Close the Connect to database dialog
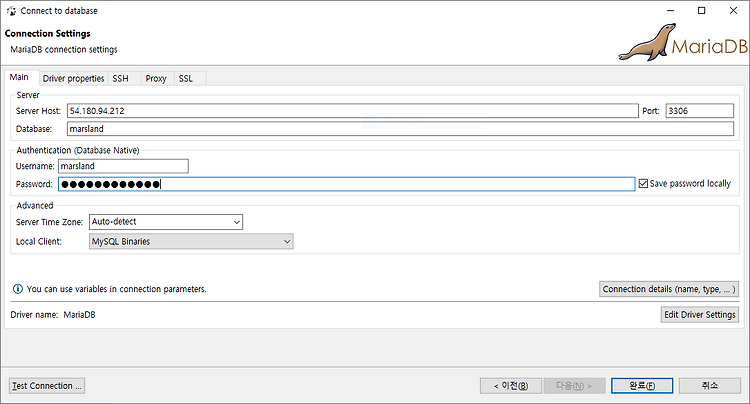This screenshot has width=750, height=404. click(733, 11)
